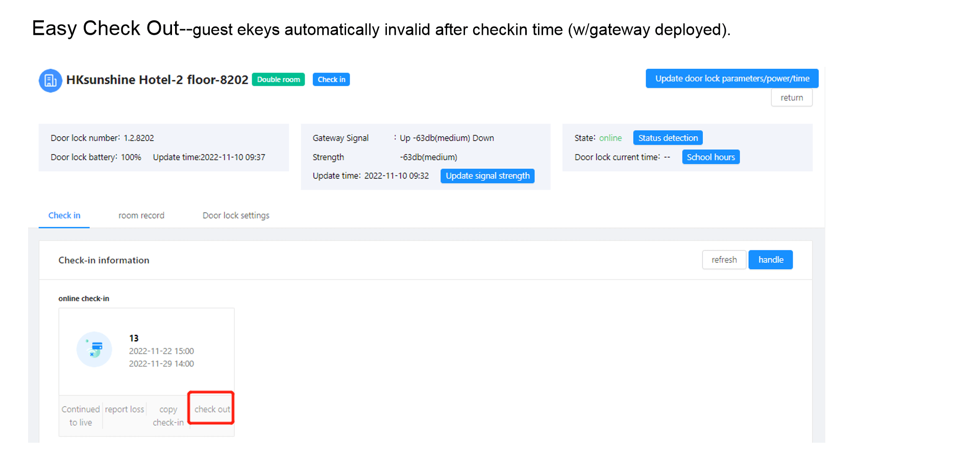
Task: Click the hotel building icon beside the title
Action: click(51, 81)
